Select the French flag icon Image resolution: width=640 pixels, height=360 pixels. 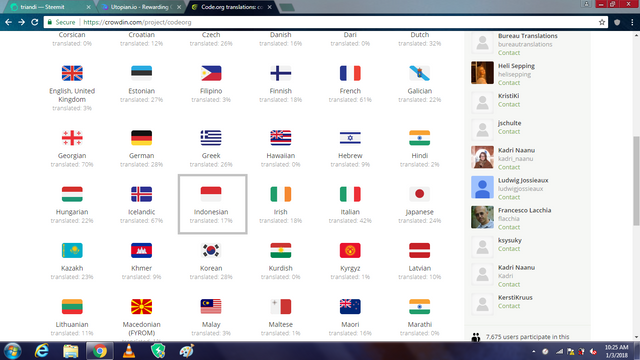(x=350, y=73)
